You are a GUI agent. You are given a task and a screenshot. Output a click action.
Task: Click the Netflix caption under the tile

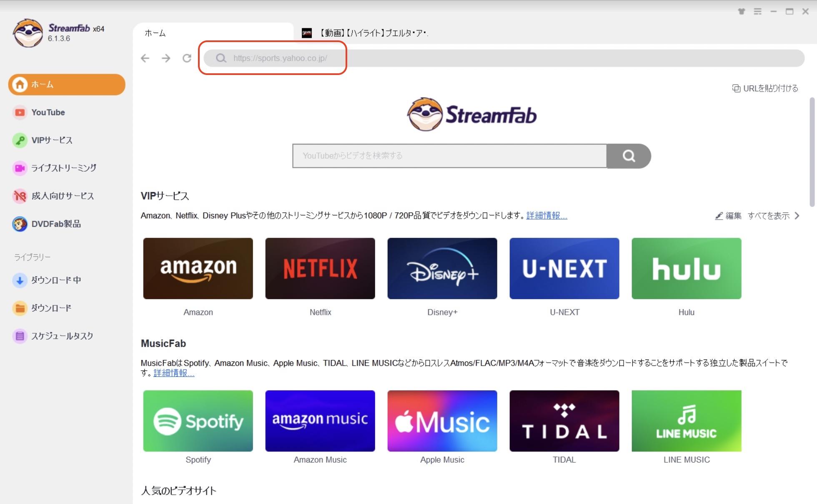pos(320,312)
